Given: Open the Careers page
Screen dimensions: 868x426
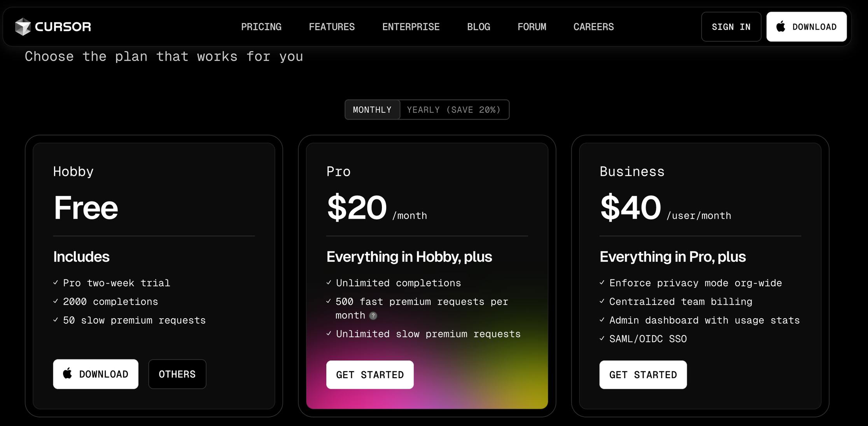Looking at the screenshot, I should point(593,27).
